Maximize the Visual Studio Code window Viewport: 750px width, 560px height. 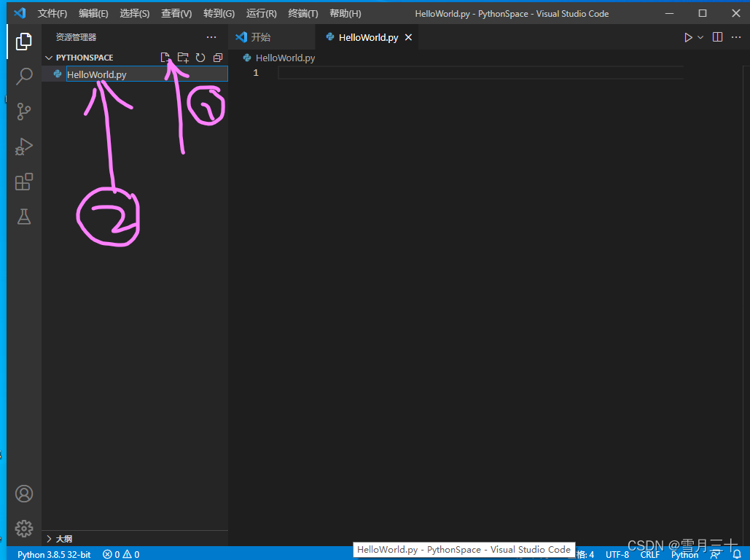click(x=702, y=13)
